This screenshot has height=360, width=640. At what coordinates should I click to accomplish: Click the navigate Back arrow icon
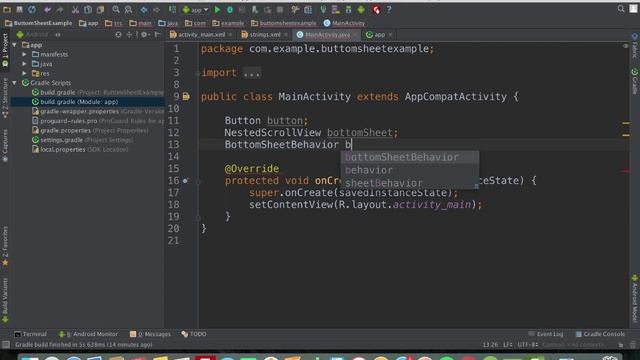[x=144, y=9]
